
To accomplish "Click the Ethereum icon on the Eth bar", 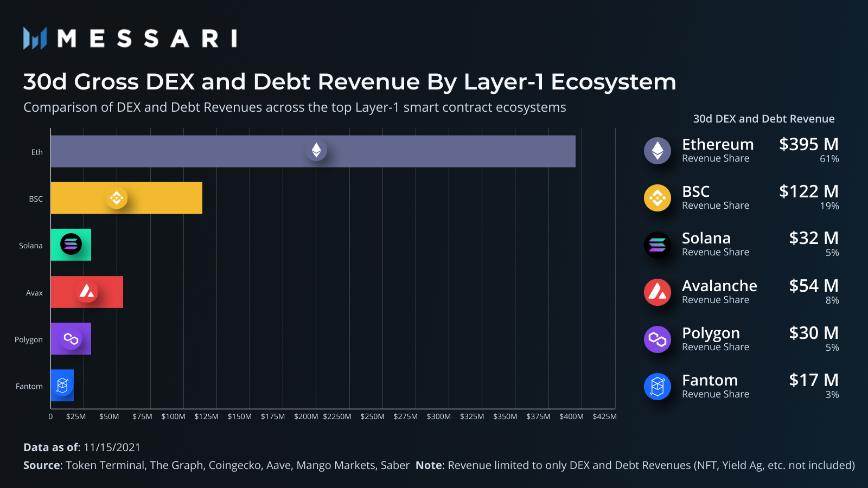I will pos(316,150).
